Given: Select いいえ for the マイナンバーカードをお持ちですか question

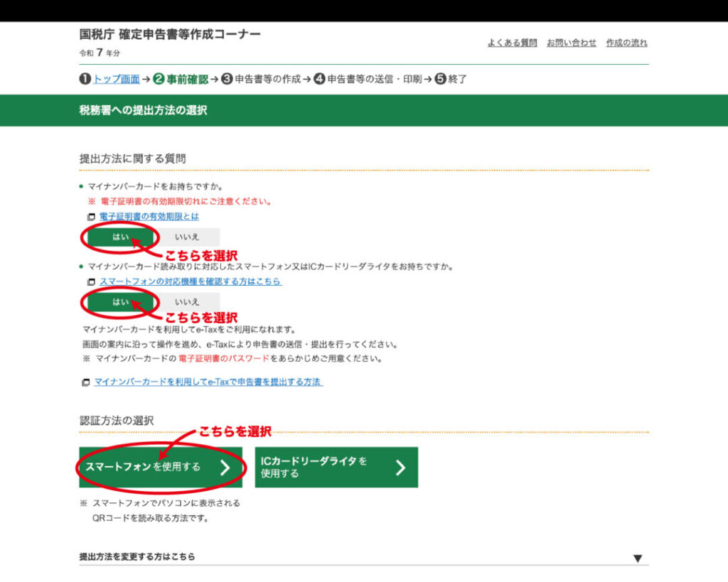Looking at the screenshot, I should (x=187, y=237).
